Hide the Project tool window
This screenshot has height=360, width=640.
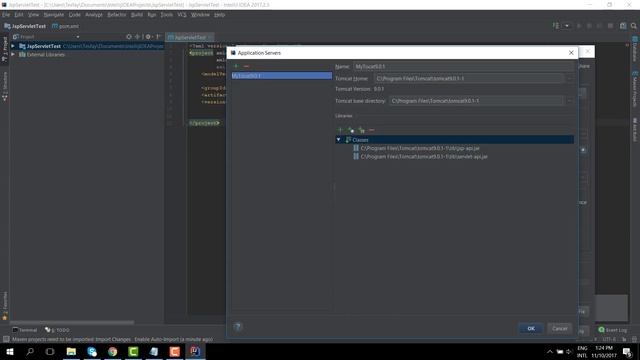(x=158, y=37)
